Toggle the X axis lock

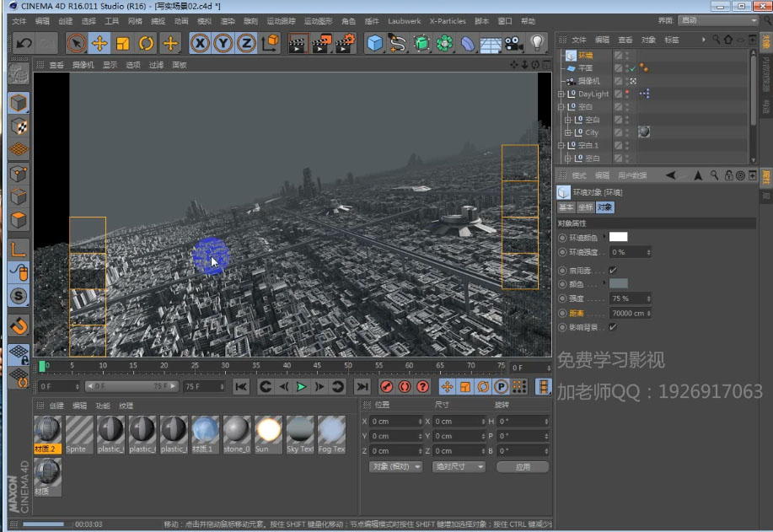pos(200,43)
